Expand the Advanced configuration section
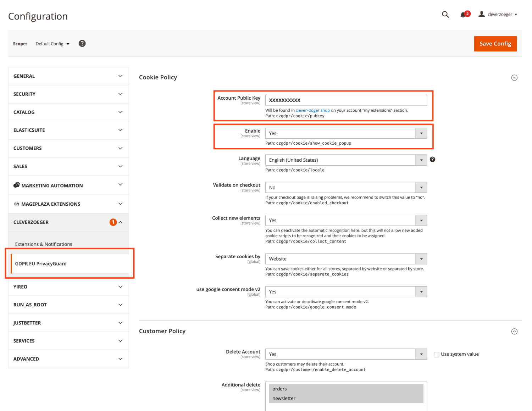The width and height of the screenshot is (532, 411). click(x=68, y=359)
